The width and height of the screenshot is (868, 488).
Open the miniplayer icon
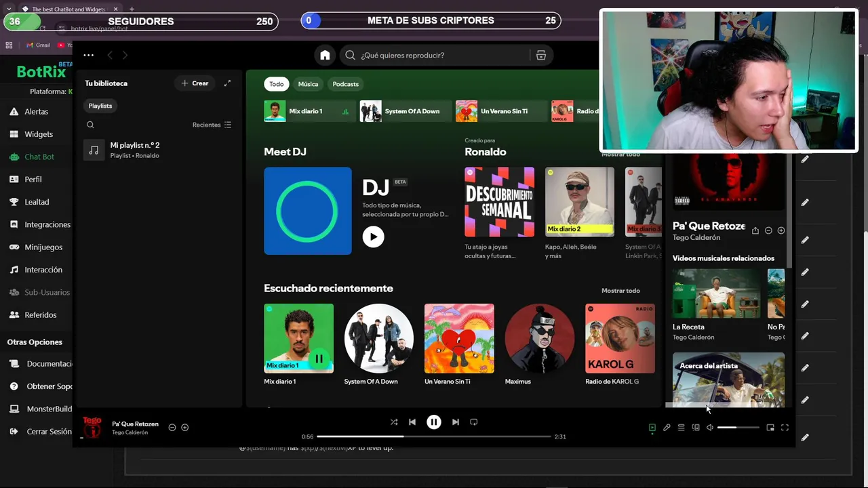[x=770, y=428]
